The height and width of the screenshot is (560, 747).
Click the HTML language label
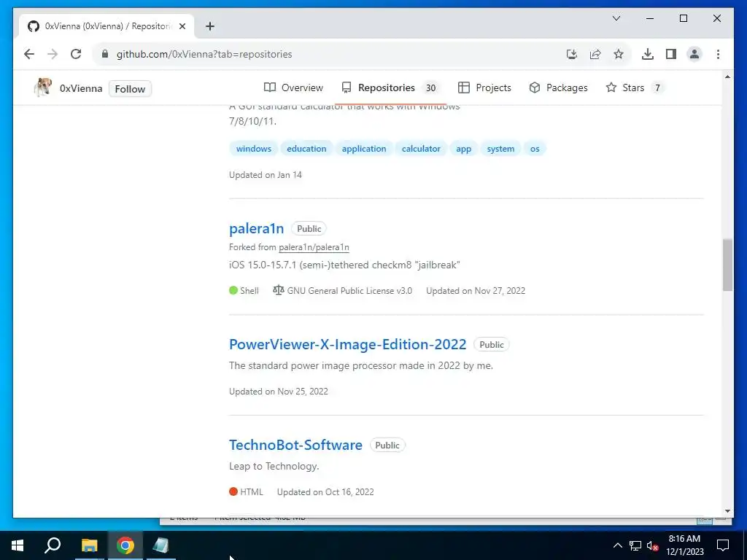click(251, 492)
